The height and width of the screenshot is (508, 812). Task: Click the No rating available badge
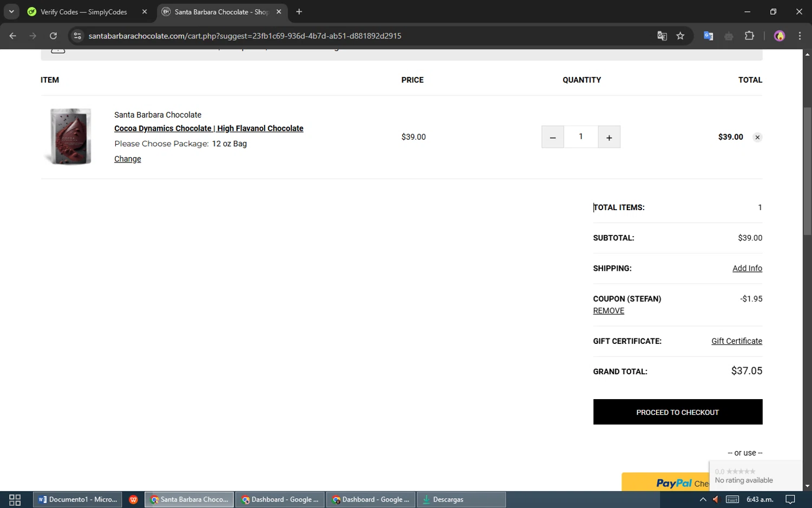pos(756,476)
